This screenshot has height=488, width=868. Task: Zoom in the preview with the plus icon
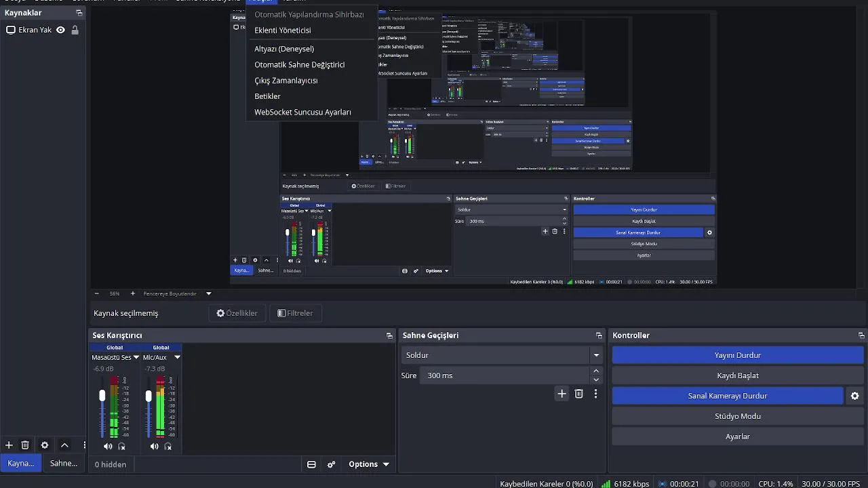click(132, 293)
